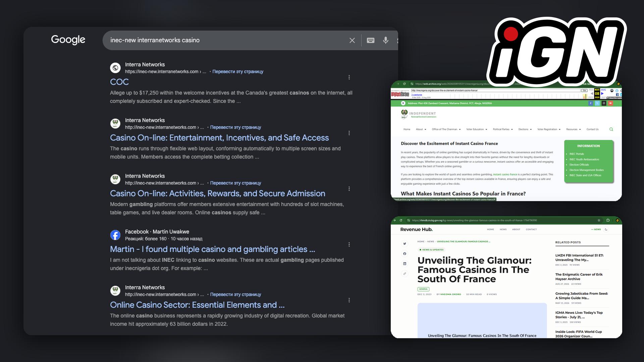Viewport: 644px width, 362px height.
Task: Open the three-dot menu for the COC result
Action: pos(349,77)
